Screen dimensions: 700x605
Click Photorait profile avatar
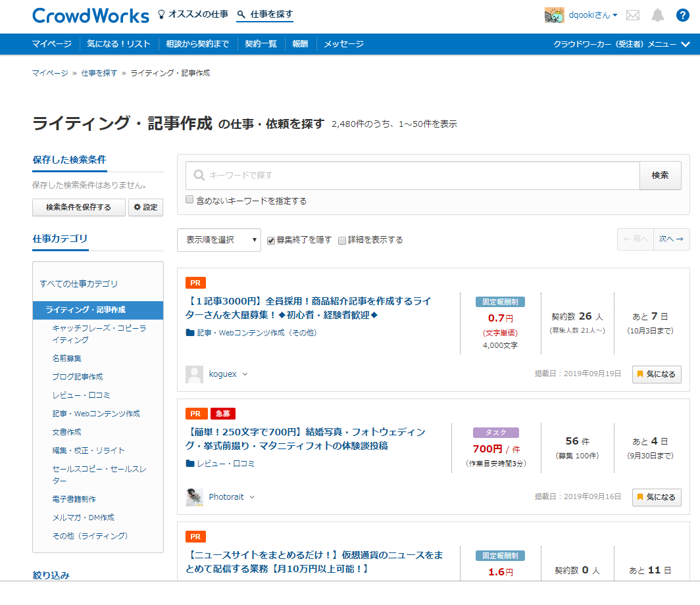pos(194,497)
